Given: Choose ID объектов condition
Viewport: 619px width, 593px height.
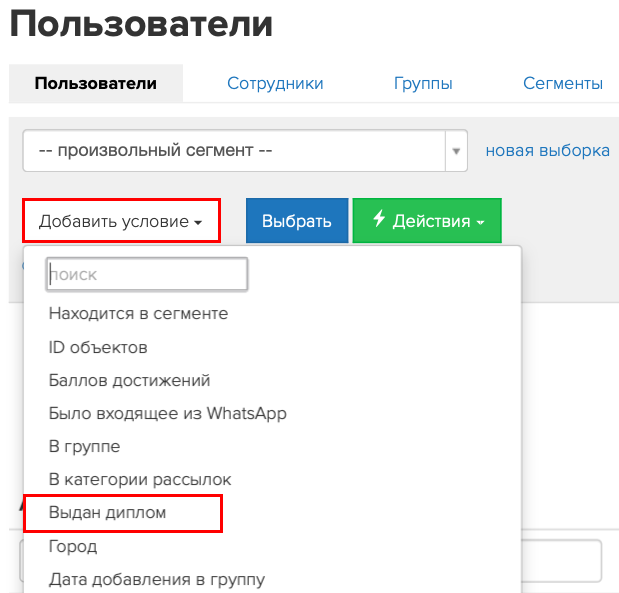Looking at the screenshot, I should tap(98, 347).
